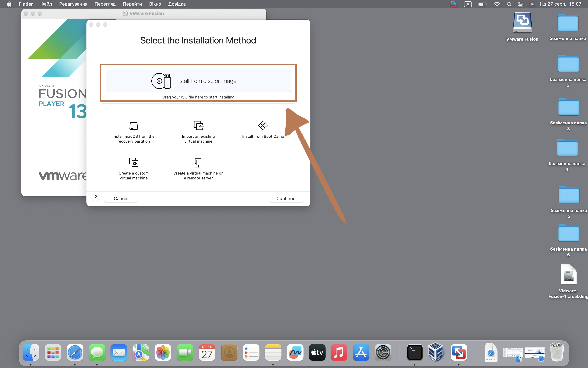Screen dimensions: 588x368
Task: Open the Файл menu
Action: pos(46,4)
